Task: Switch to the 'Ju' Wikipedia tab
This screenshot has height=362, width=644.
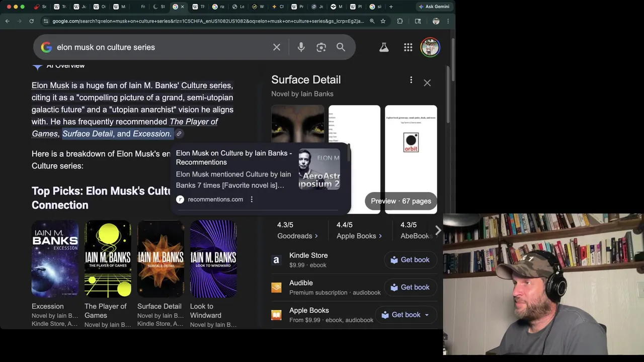Action: [x=79, y=7]
